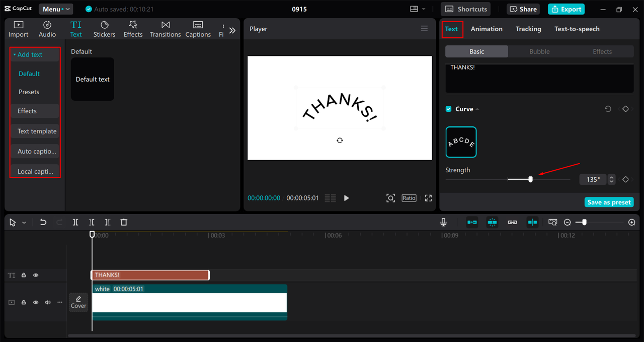Switch to the Tracking tab
This screenshot has width=644, height=342.
(528, 29)
